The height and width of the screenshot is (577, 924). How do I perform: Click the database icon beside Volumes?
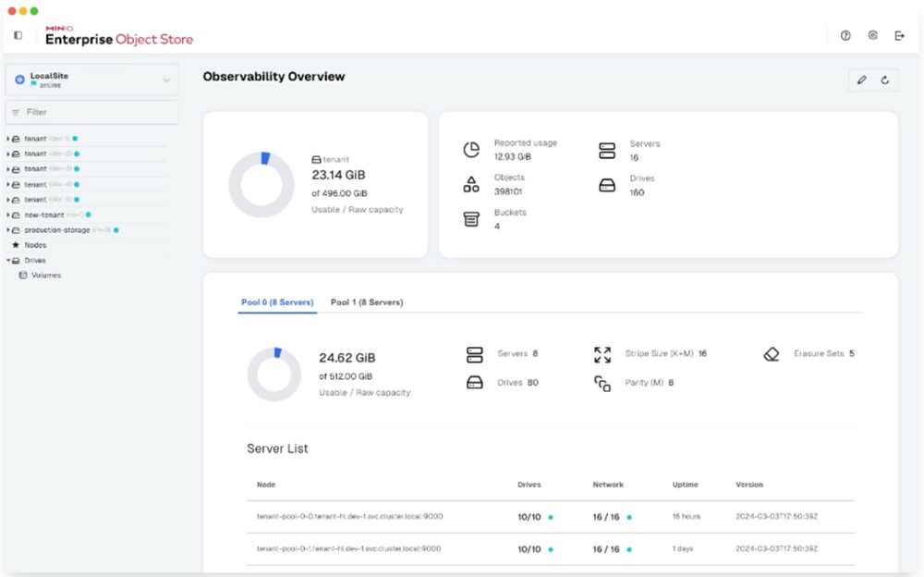(x=23, y=275)
